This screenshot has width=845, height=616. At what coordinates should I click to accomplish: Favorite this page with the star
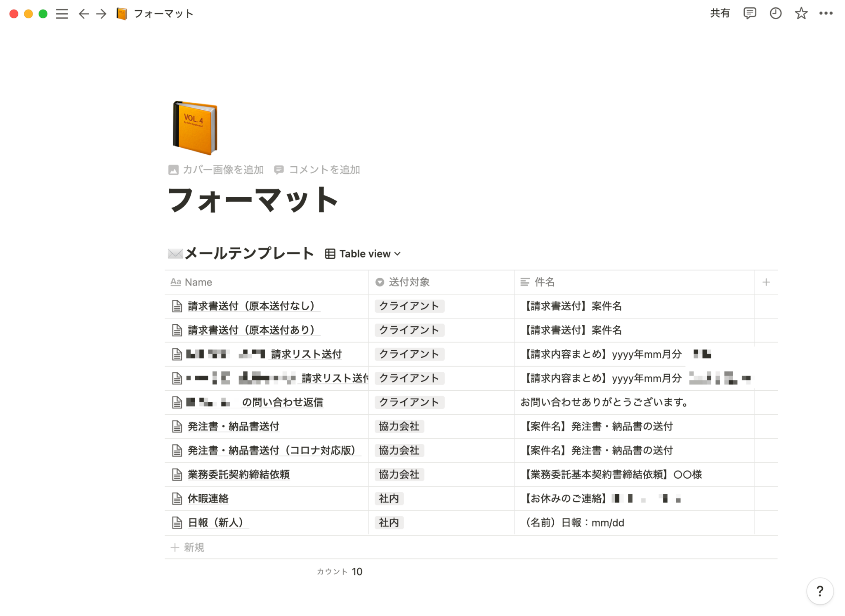pos(801,13)
